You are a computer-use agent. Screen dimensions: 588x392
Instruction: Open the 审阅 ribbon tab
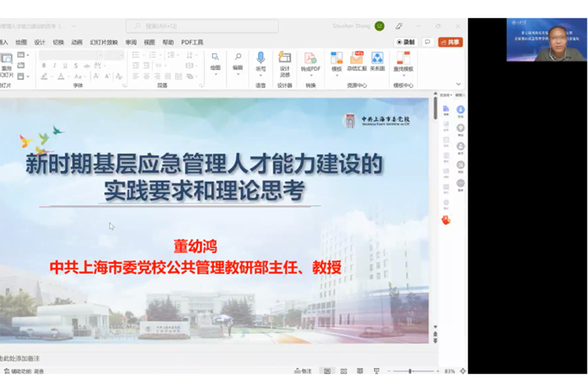click(131, 42)
